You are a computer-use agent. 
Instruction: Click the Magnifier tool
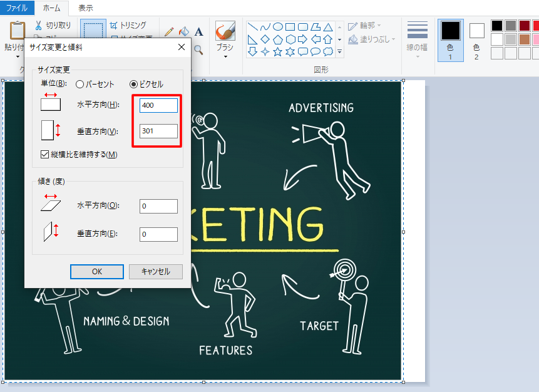198,49
